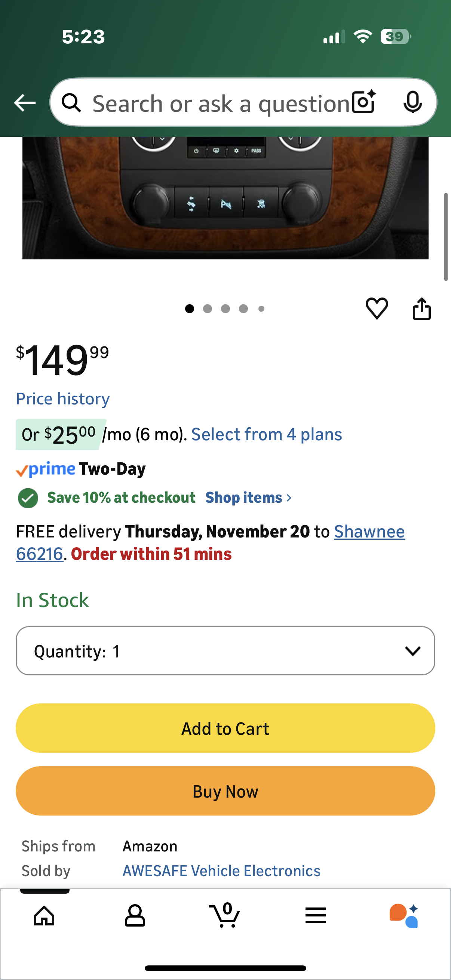451x980 pixels.
Task: Go to account profile icon
Action: click(x=135, y=915)
